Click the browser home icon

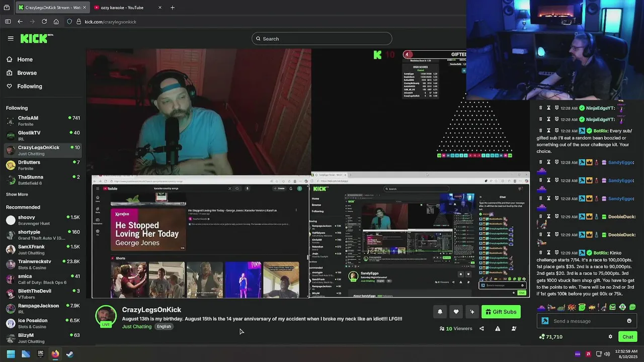[x=56, y=22]
